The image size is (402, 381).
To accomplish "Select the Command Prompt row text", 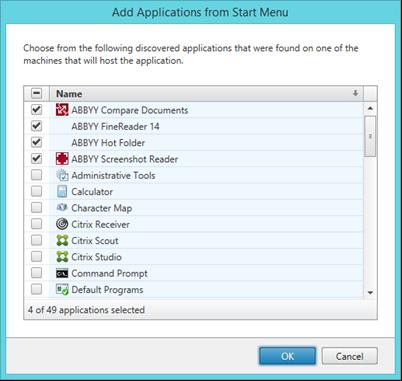I will [109, 274].
